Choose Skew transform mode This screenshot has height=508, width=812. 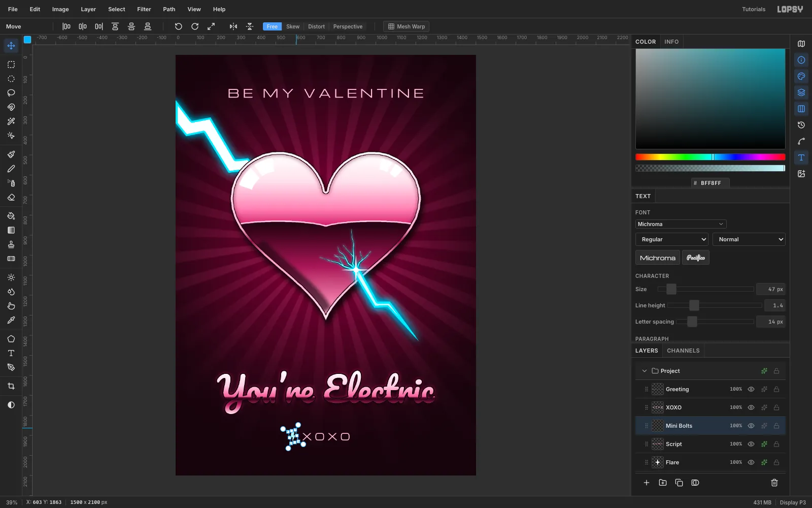(293, 26)
